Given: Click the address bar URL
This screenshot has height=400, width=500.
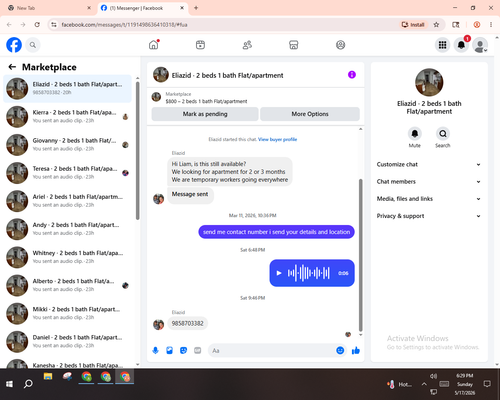Looking at the screenshot, I should coord(124,25).
